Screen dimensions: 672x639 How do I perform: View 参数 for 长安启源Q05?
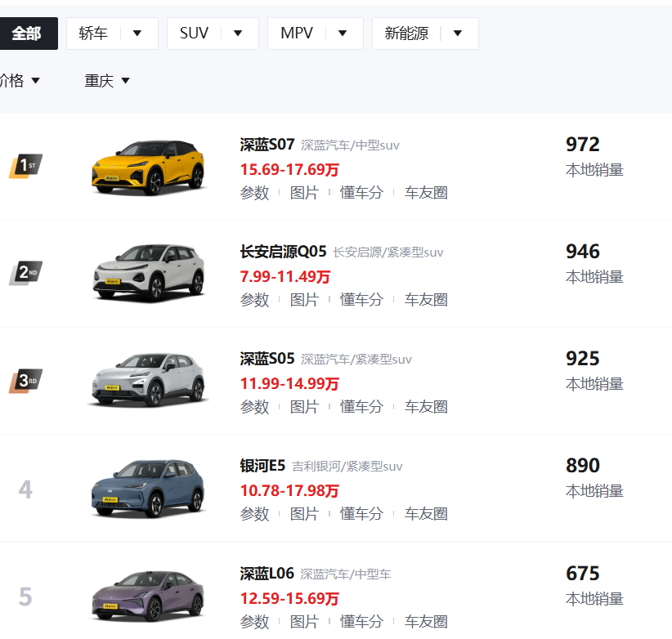tap(254, 300)
